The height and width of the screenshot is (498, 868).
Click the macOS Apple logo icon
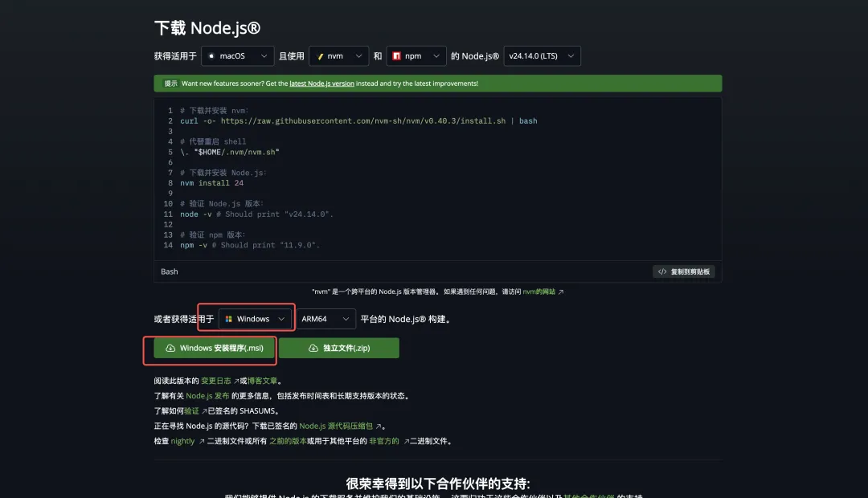pos(211,56)
